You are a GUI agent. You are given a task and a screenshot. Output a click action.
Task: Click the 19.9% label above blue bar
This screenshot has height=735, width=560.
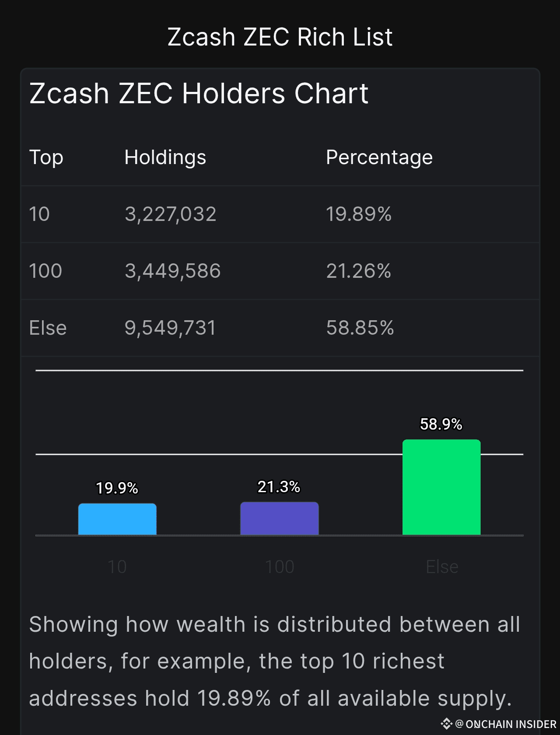pyautogui.click(x=117, y=488)
